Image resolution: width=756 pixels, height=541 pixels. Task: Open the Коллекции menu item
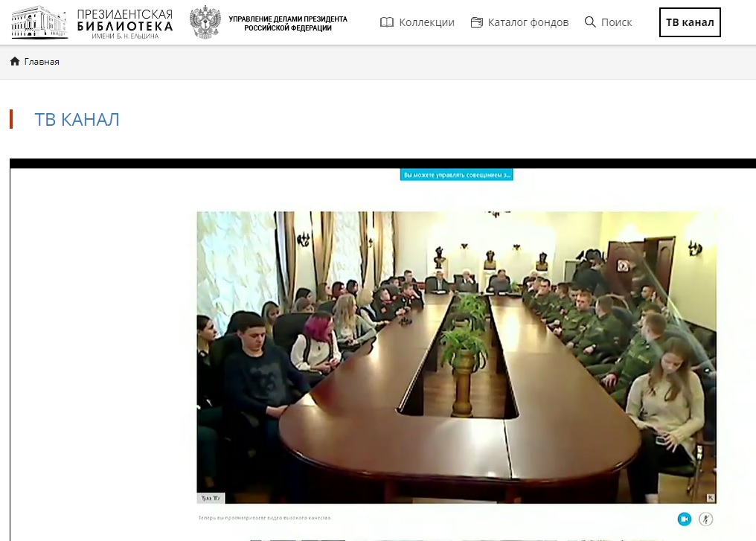coord(426,22)
